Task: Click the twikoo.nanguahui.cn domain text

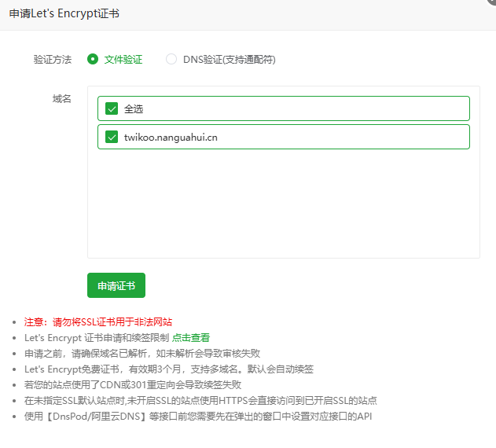Action: pos(171,137)
